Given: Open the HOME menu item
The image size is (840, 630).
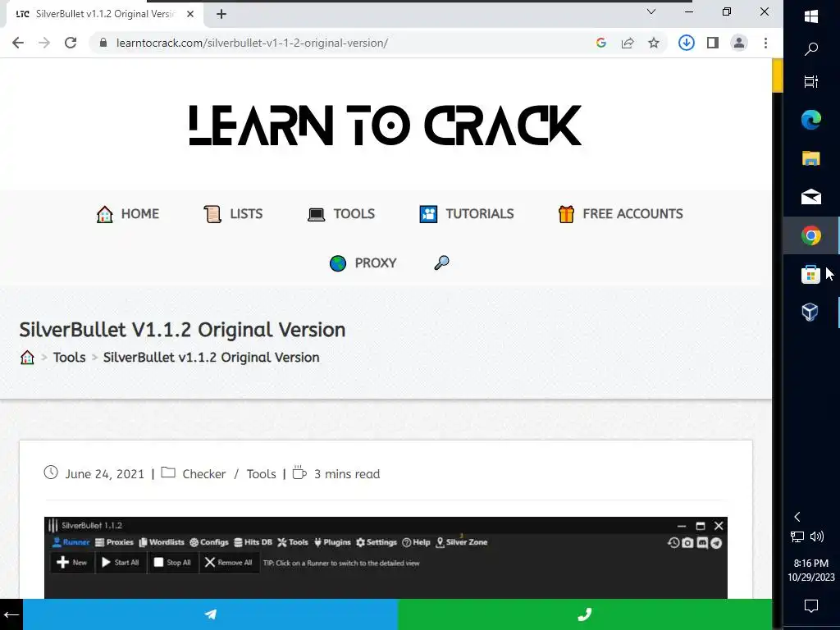Looking at the screenshot, I should pos(127,214).
